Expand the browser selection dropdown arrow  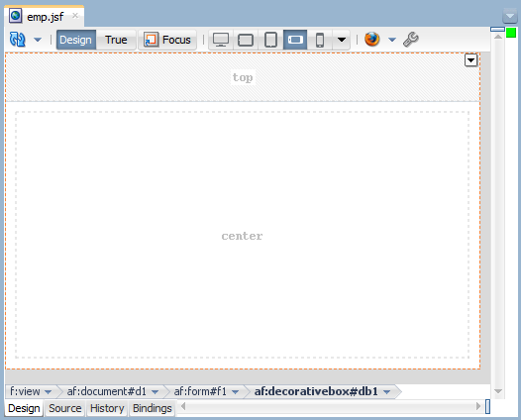click(x=392, y=40)
